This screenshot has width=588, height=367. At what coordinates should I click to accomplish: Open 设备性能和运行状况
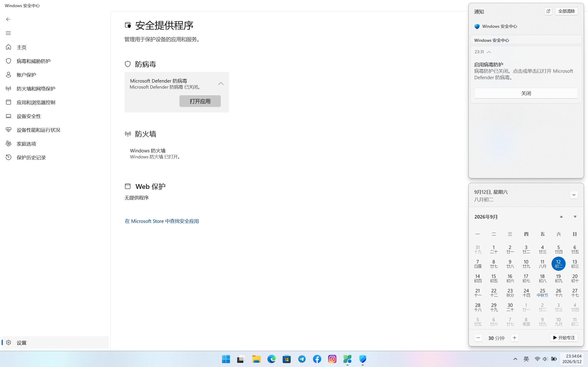pos(55,130)
